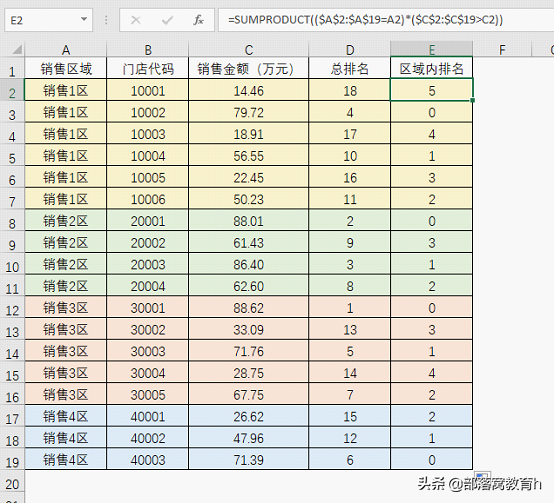This screenshot has width=554, height=503.
Task: Select column A header
Action: [66, 50]
